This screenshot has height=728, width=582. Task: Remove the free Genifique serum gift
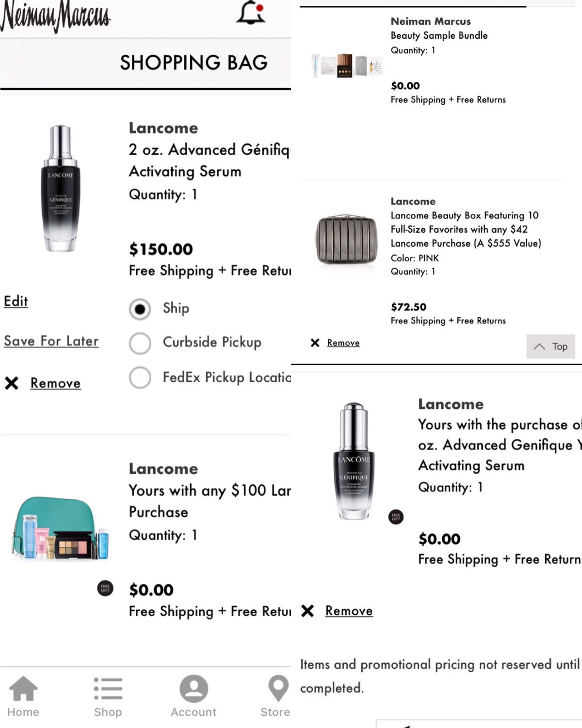(349, 611)
